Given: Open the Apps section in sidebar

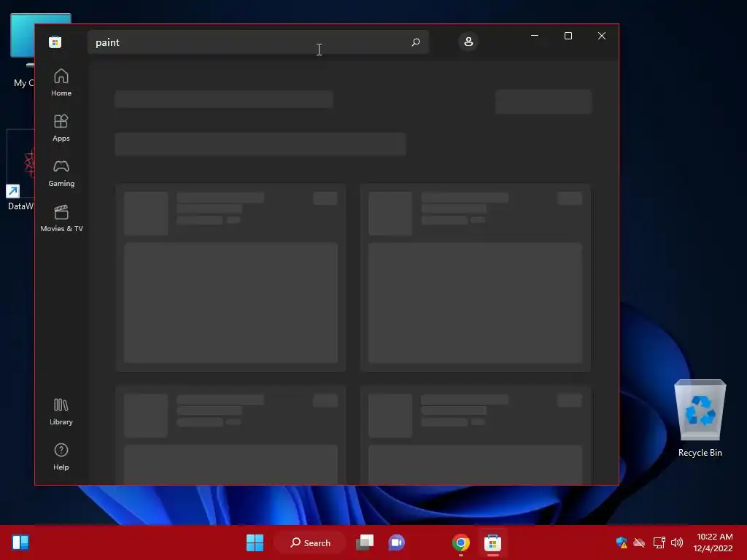Looking at the screenshot, I should [61, 128].
